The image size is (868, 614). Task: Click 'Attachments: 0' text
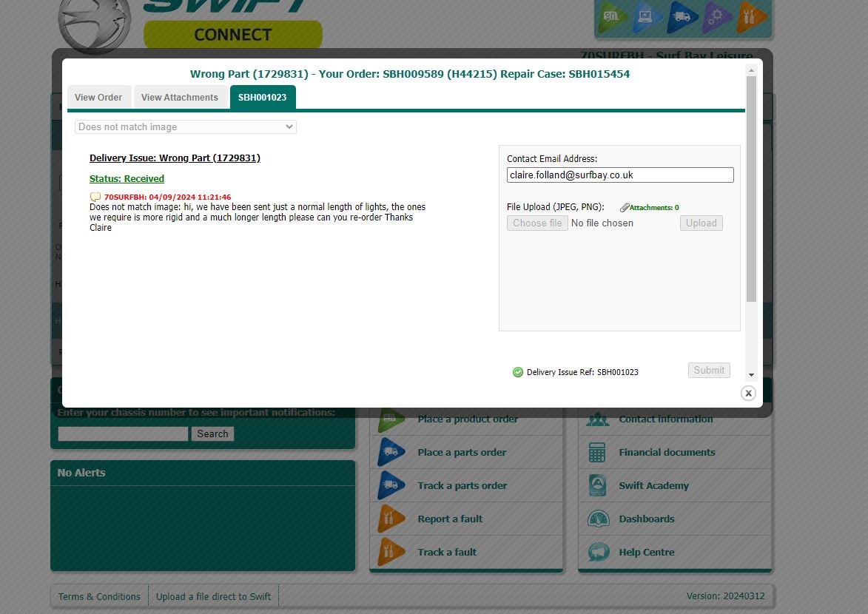tap(653, 208)
